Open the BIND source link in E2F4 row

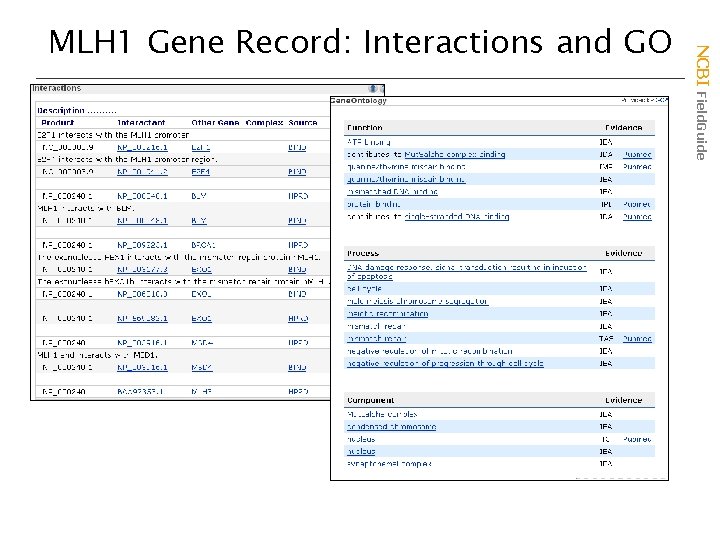(297, 172)
